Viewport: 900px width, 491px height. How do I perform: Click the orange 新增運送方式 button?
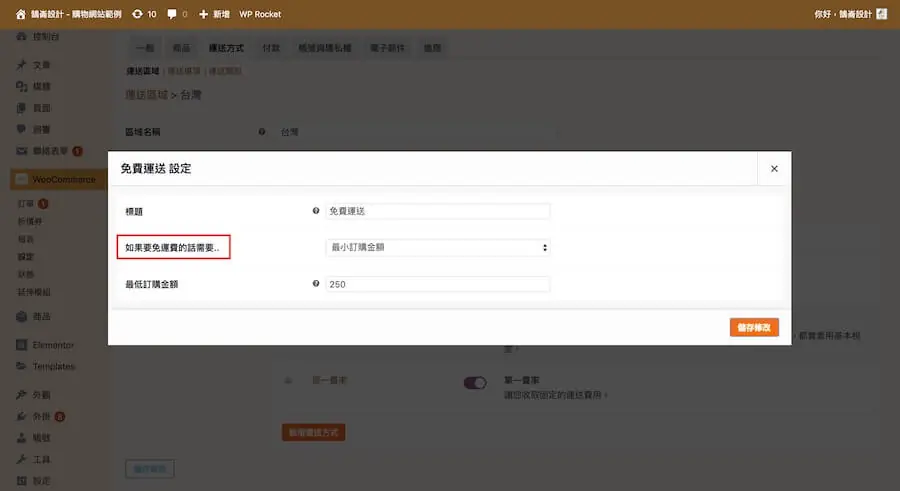(313, 432)
